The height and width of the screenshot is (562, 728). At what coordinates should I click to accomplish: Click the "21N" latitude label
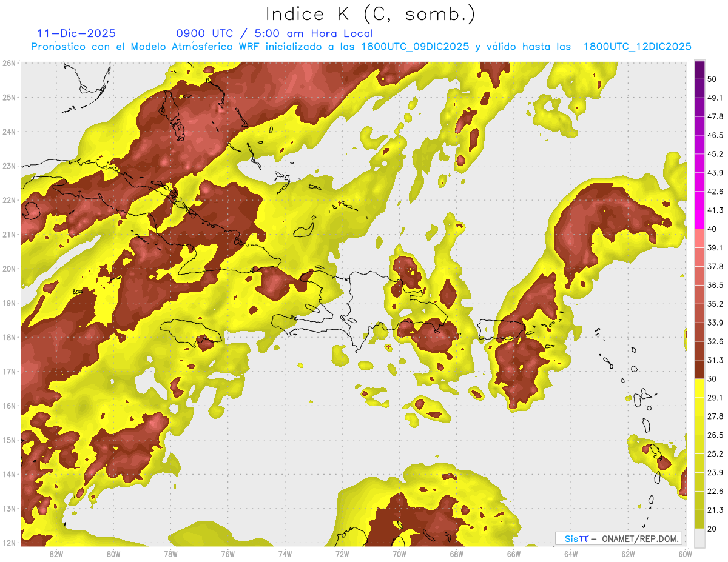click(x=9, y=235)
